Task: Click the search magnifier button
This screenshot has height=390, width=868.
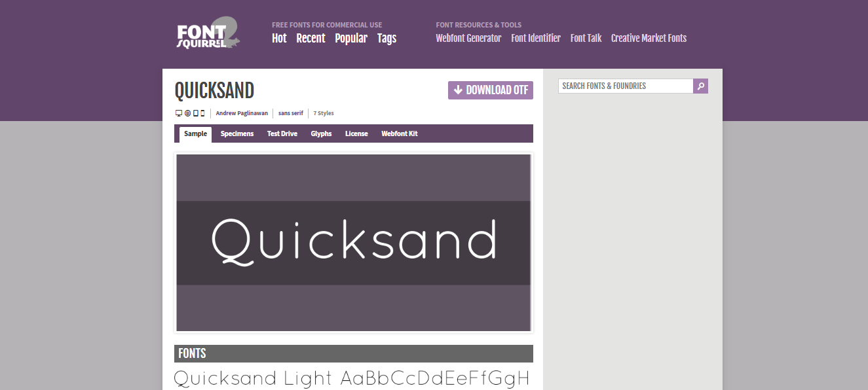Action: point(701,86)
